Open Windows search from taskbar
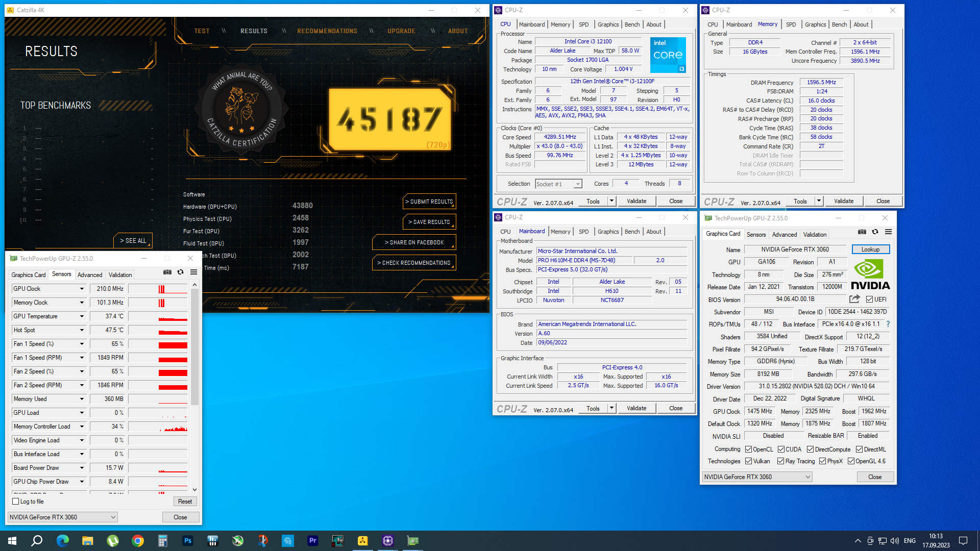Screen dimensions: 980x551 [37, 541]
